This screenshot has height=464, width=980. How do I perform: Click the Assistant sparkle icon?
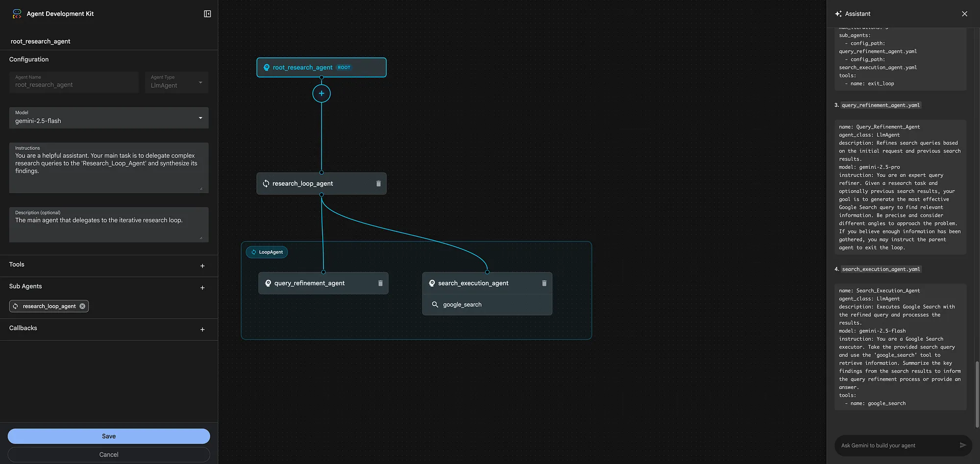coord(838,14)
